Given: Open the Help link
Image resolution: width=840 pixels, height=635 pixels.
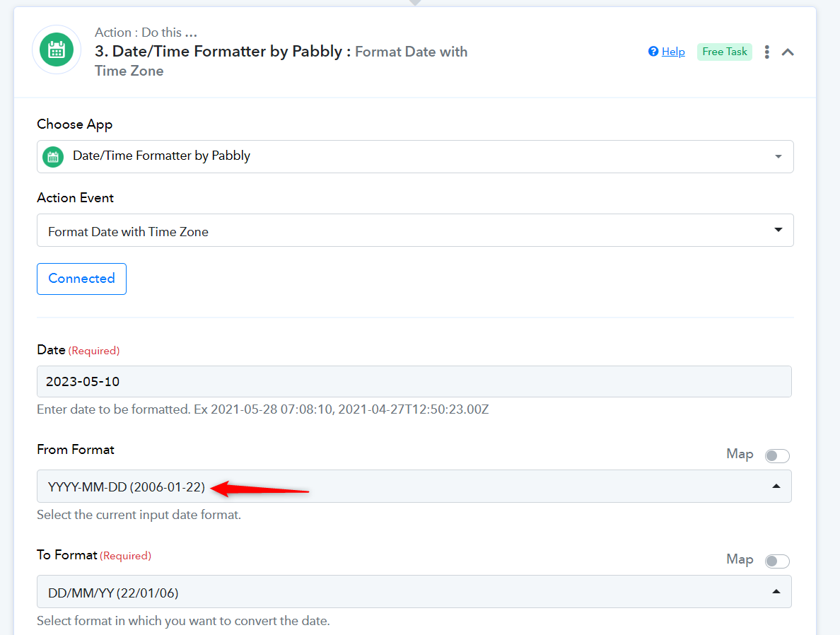Looking at the screenshot, I should coord(673,52).
